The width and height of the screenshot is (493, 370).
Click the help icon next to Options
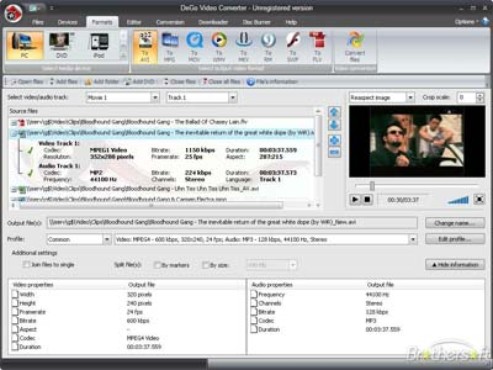pyautogui.click(x=485, y=21)
